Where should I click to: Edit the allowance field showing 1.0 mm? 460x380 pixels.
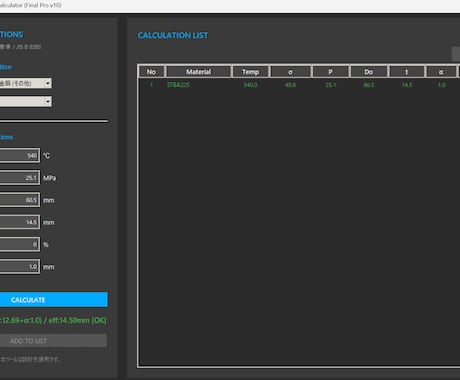(x=20, y=267)
